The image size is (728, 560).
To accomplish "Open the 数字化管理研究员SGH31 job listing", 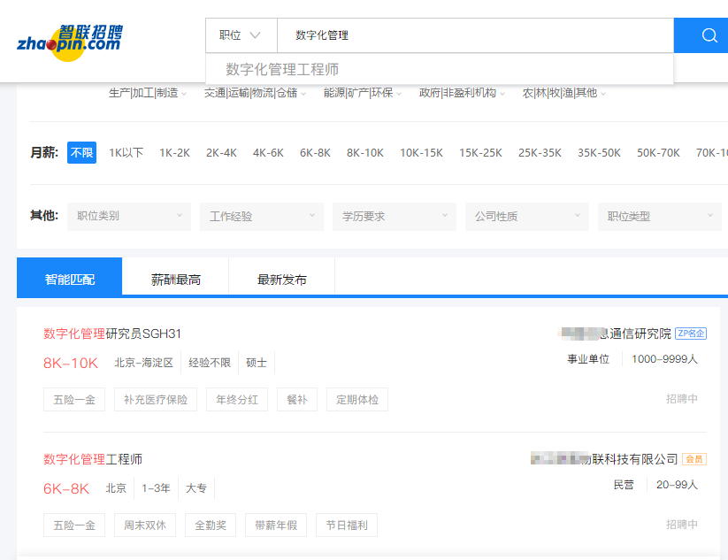I will [112, 334].
